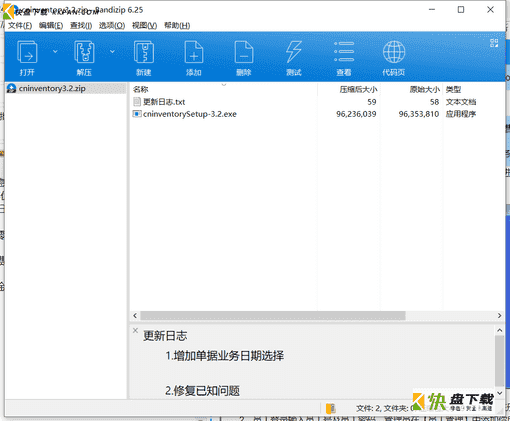Click the View (查看) list icon
This screenshot has height=421, width=510.
(x=344, y=52)
